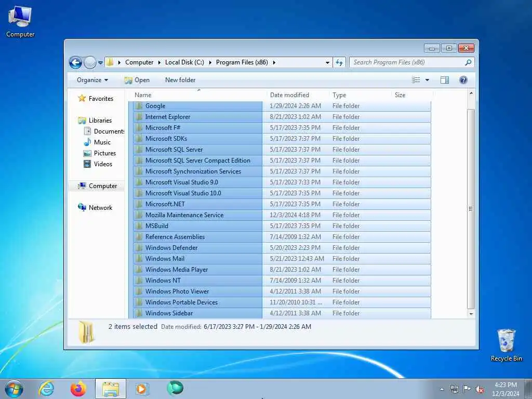The image size is (532, 399).
Task: Click the Change your view icon
Action: pyautogui.click(x=416, y=80)
